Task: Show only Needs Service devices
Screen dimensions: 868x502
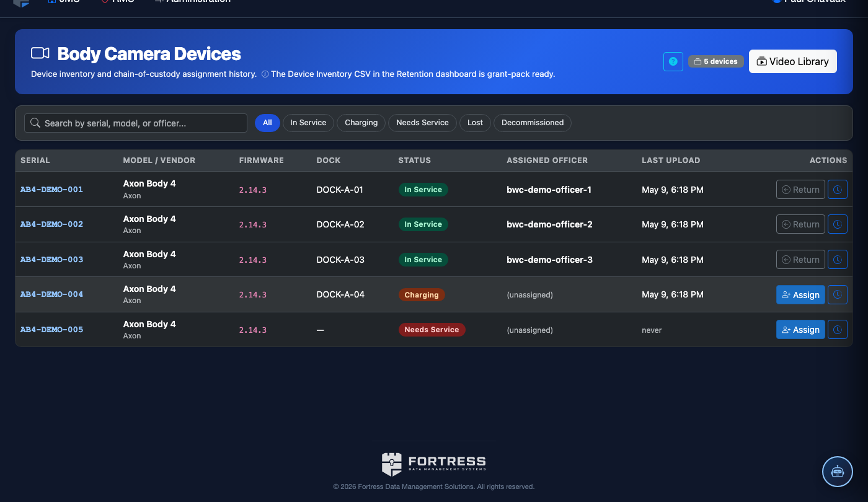Action: coord(422,123)
